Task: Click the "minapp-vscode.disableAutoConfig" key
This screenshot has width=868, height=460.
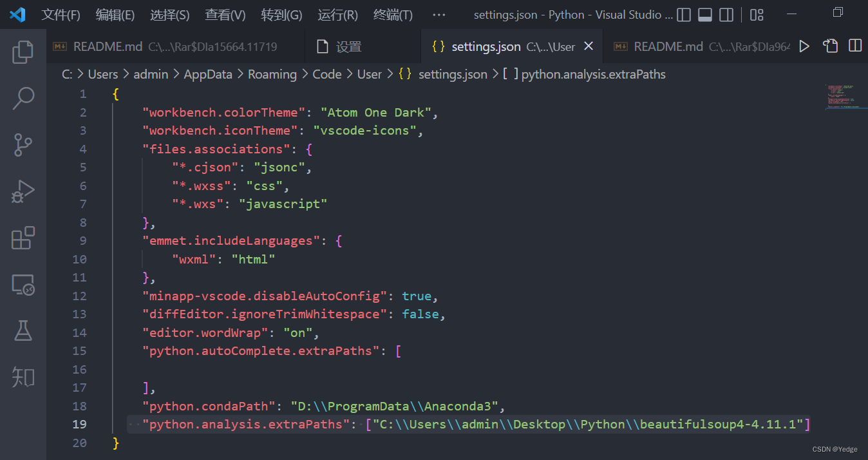Action: [x=265, y=296]
